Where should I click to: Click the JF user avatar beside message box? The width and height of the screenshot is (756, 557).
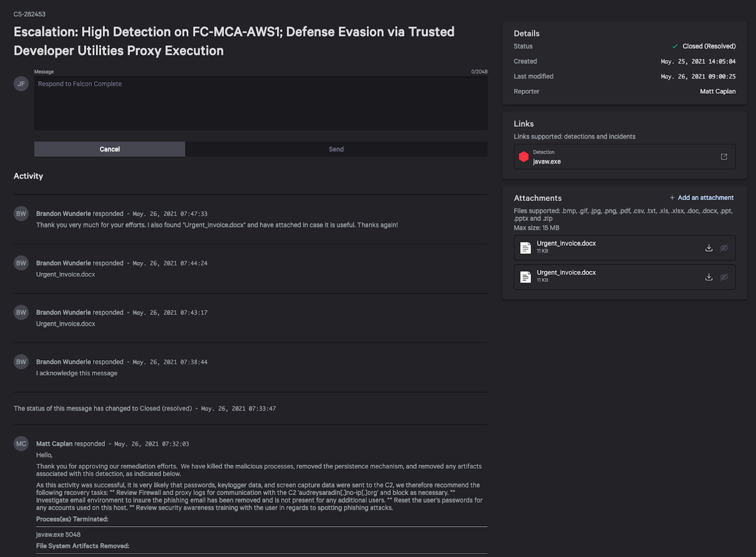coord(21,84)
